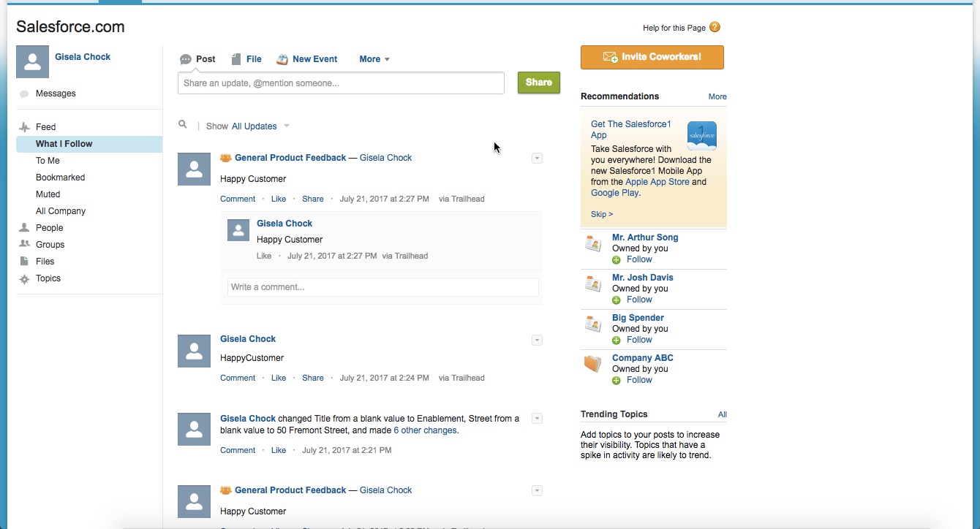Open the All Company feed

(x=61, y=211)
